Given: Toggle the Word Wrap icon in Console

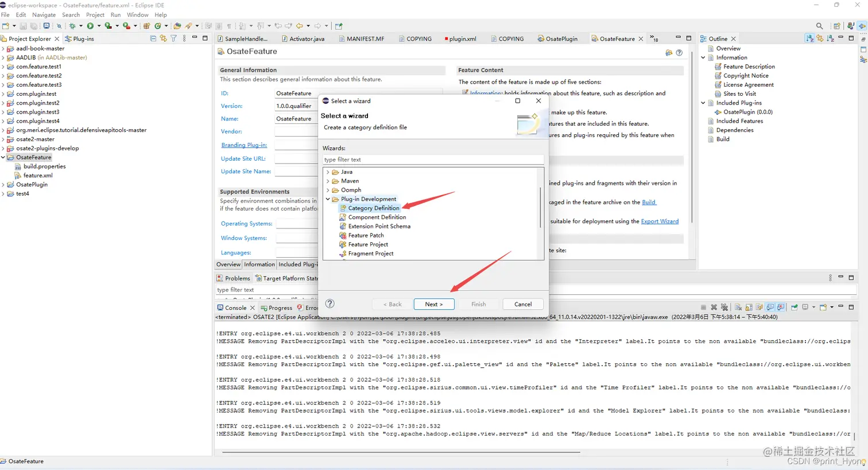Looking at the screenshot, I should pyautogui.click(x=759, y=307).
